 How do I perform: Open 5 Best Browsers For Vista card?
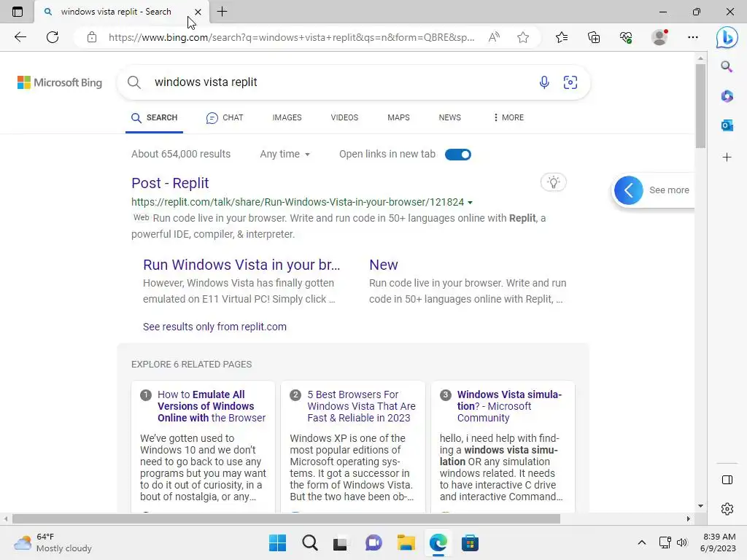[x=361, y=406]
